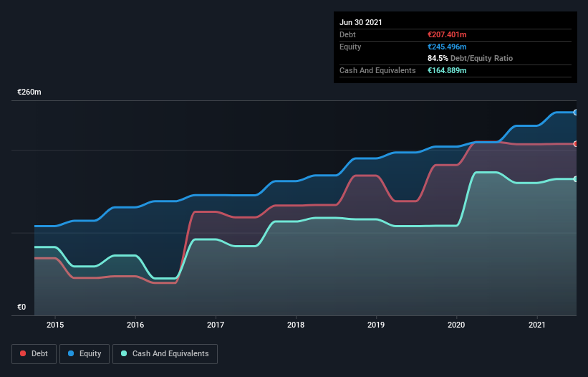Toggle the Cash And Equivalents legend button
Viewport: 588px width, 377px height.
pyautogui.click(x=165, y=354)
